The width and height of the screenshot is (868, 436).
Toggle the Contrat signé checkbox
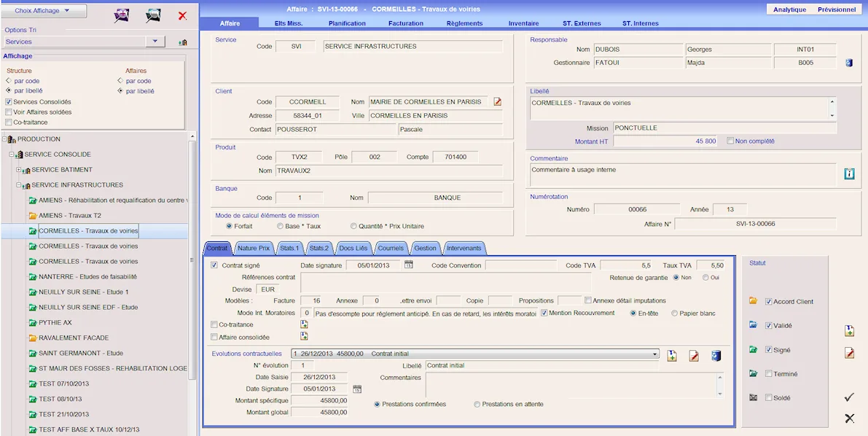pyautogui.click(x=215, y=265)
